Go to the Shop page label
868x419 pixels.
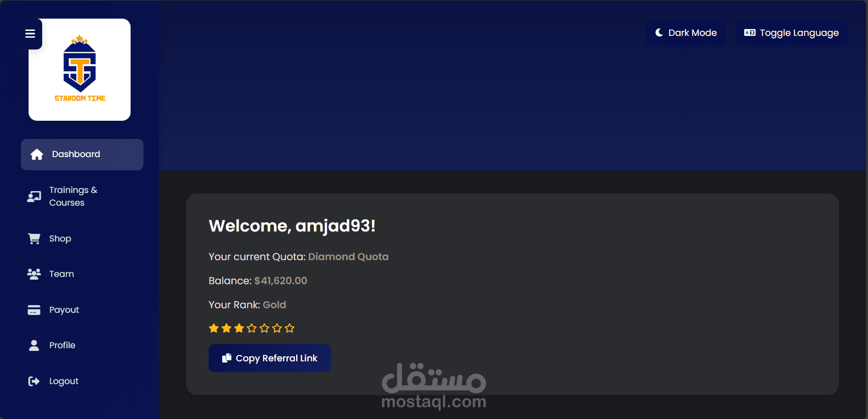(x=60, y=239)
